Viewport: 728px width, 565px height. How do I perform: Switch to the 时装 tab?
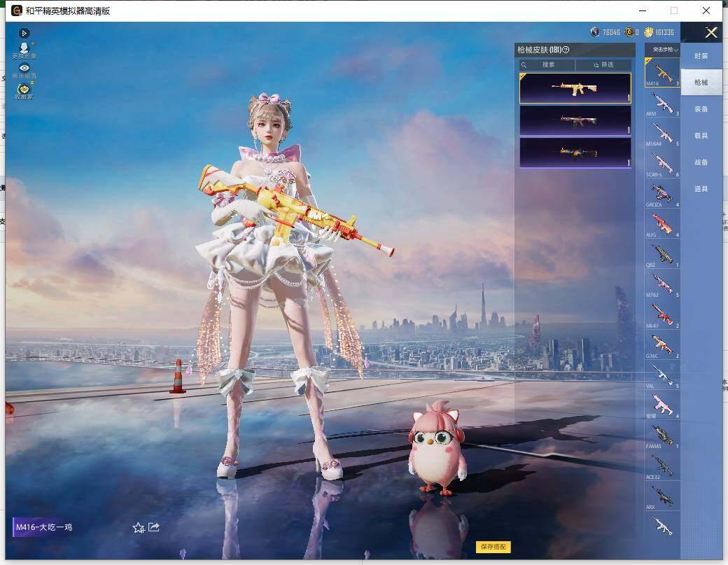pos(701,56)
